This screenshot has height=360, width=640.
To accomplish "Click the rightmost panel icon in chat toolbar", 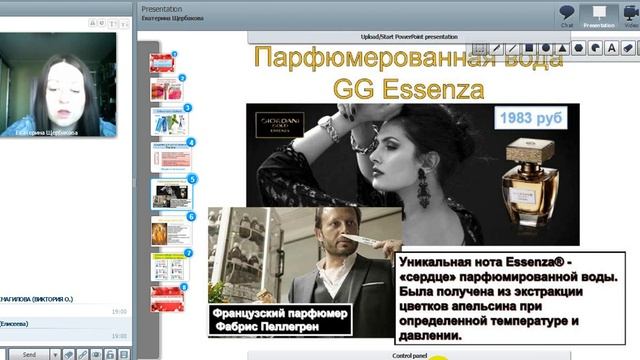I will tap(124, 355).
